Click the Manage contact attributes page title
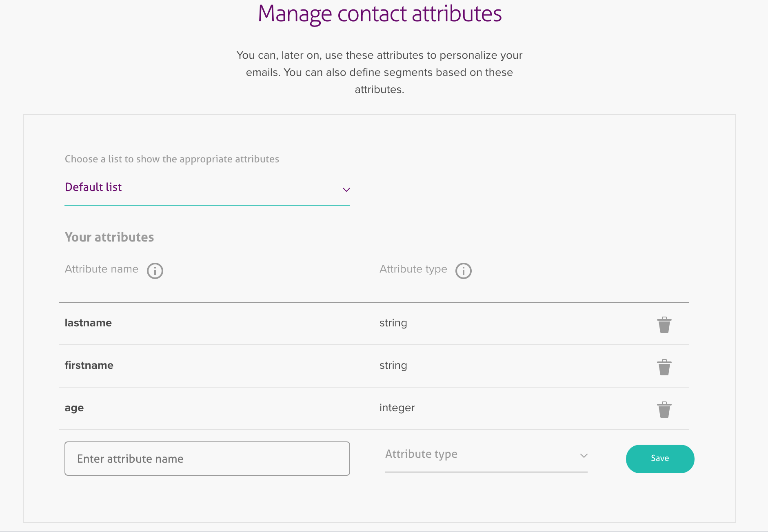 tap(380, 14)
